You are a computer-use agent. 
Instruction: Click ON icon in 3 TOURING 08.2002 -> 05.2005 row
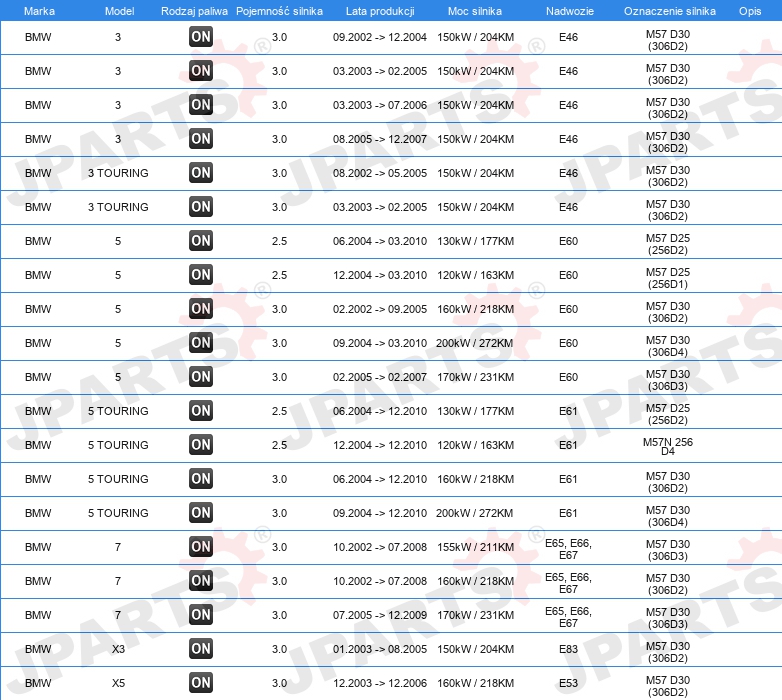[201, 173]
